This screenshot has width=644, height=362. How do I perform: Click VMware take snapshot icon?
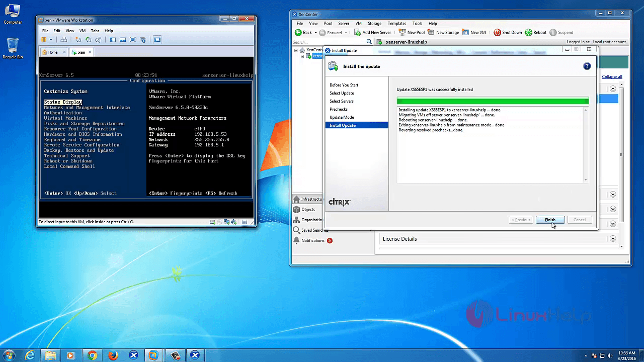78,40
